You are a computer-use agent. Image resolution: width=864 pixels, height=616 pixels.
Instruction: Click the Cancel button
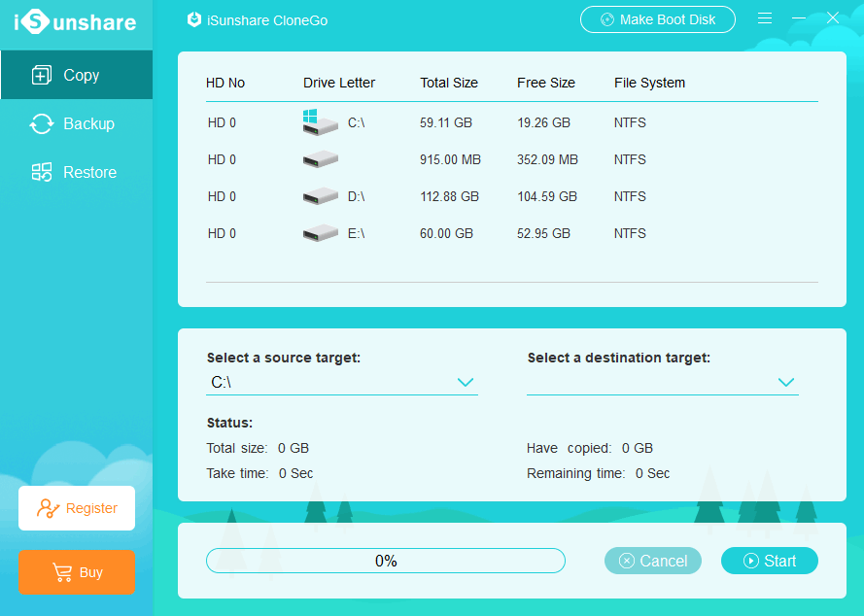click(x=653, y=561)
